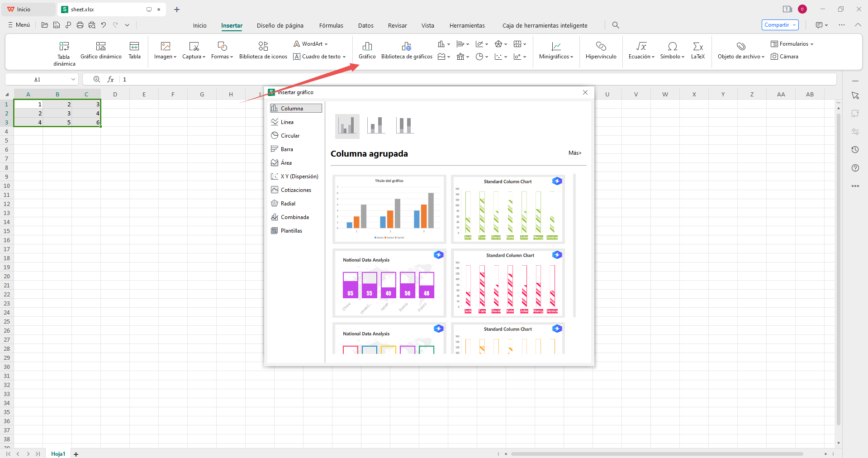Insert a Hipervínculo

601,51
